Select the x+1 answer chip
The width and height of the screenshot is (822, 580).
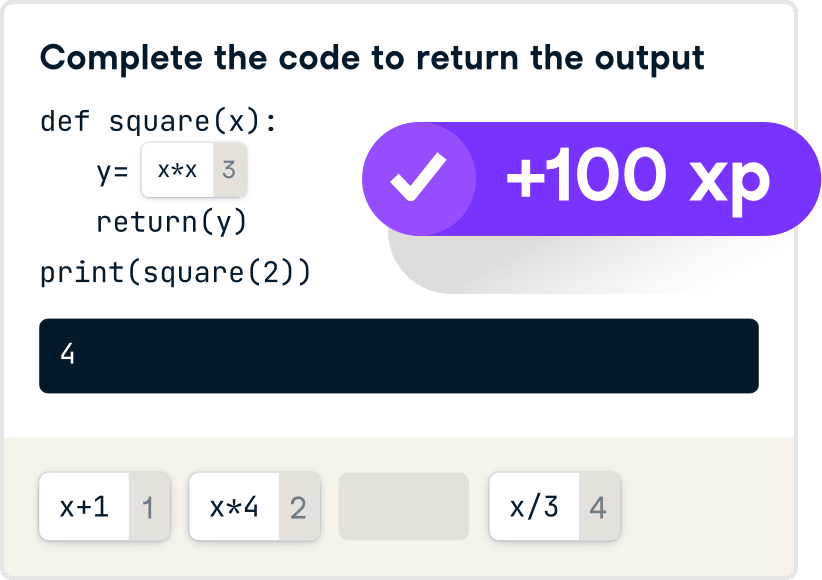pyautogui.click(x=105, y=507)
